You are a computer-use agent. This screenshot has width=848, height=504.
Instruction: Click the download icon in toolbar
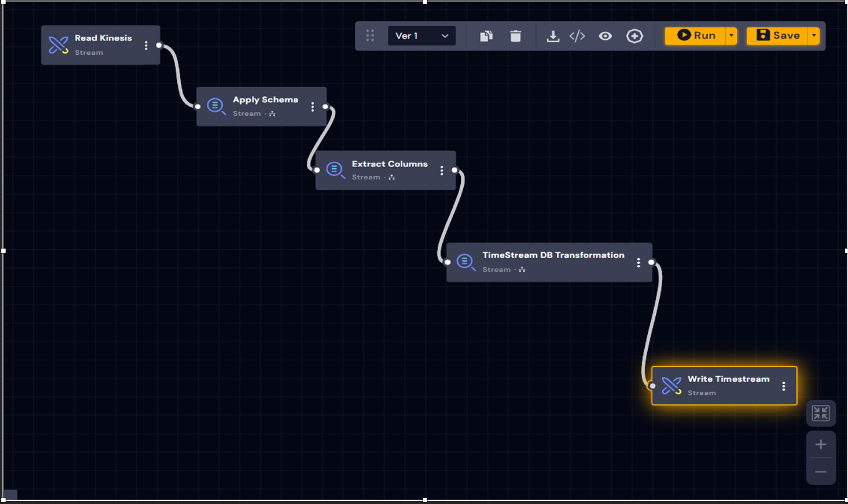[x=552, y=36]
